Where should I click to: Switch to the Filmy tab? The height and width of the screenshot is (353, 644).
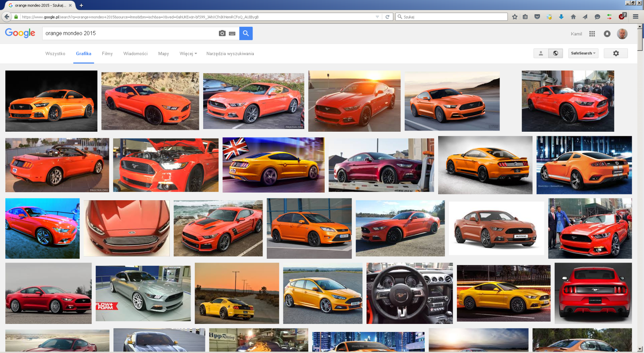[x=107, y=54]
